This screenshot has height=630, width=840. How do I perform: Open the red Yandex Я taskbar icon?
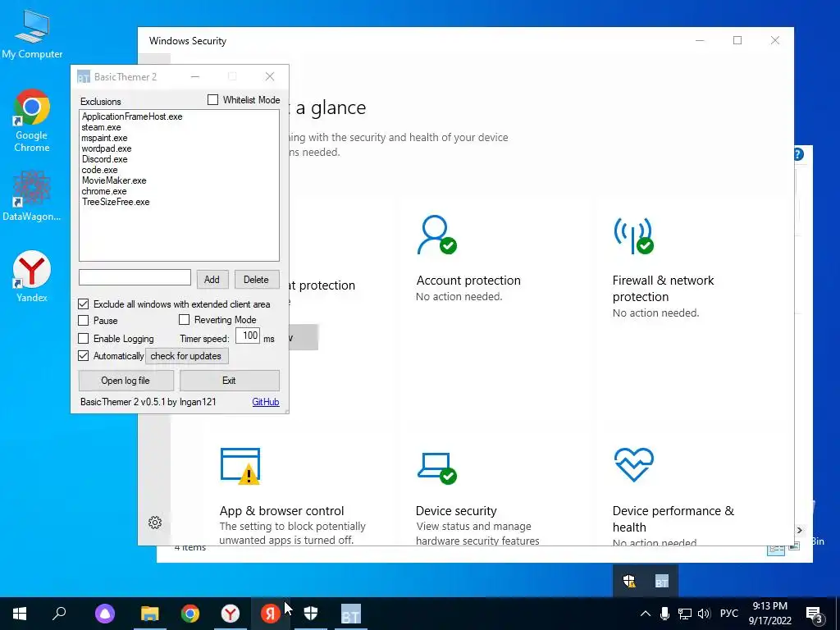point(271,614)
